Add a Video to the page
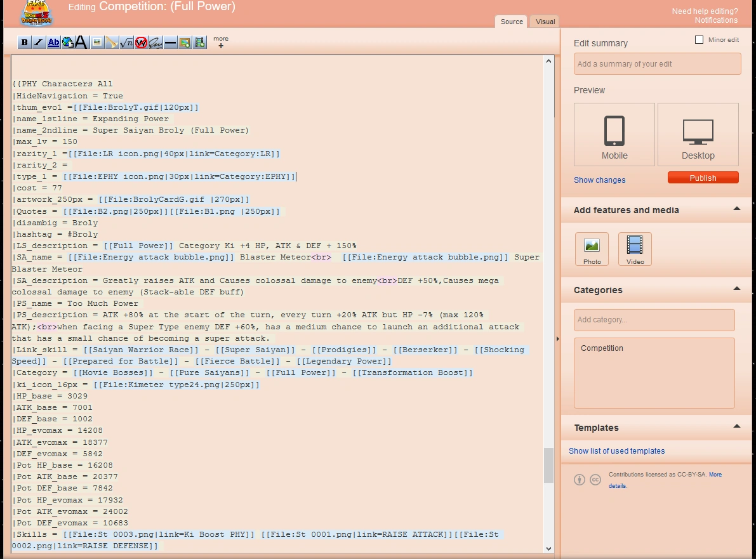Screen dimensions: 756x559 tap(635, 249)
